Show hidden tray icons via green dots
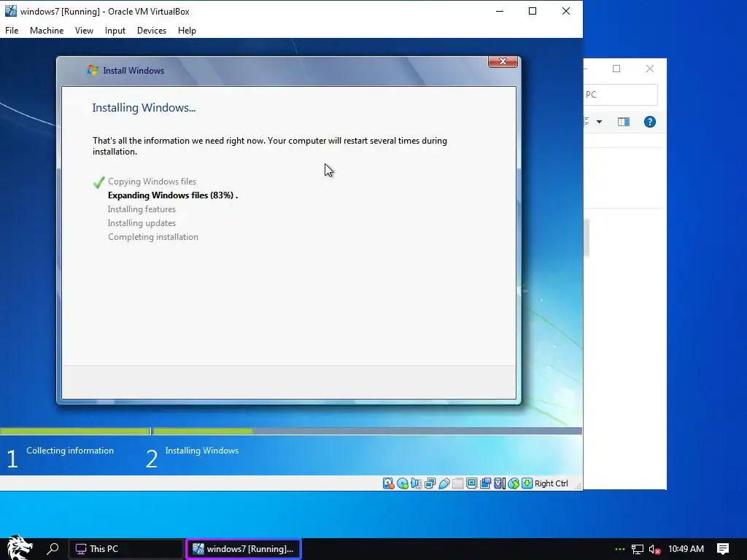The image size is (747, 560). [620, 549]
